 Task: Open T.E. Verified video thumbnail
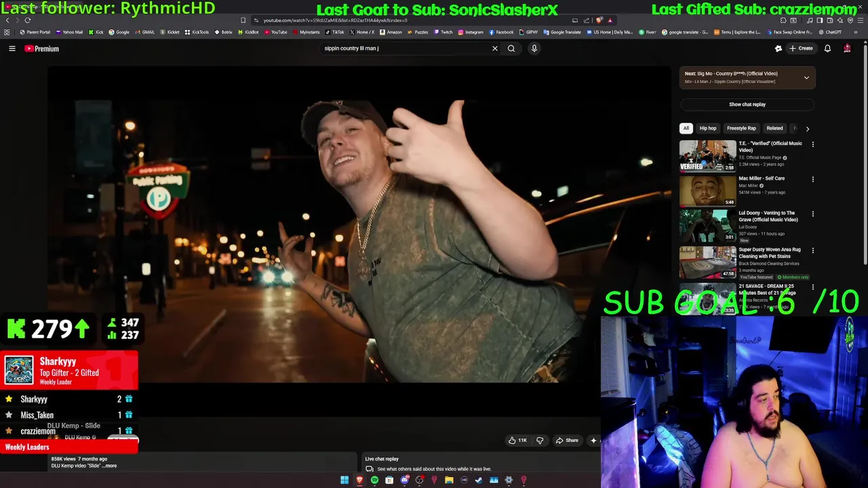[707, 155]
